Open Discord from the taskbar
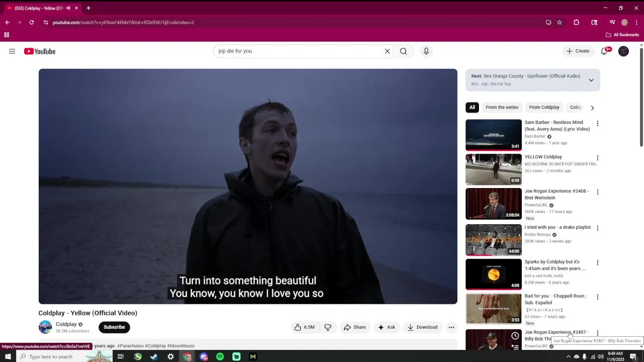This screenshot has width=644, height=362. point(203,356)
